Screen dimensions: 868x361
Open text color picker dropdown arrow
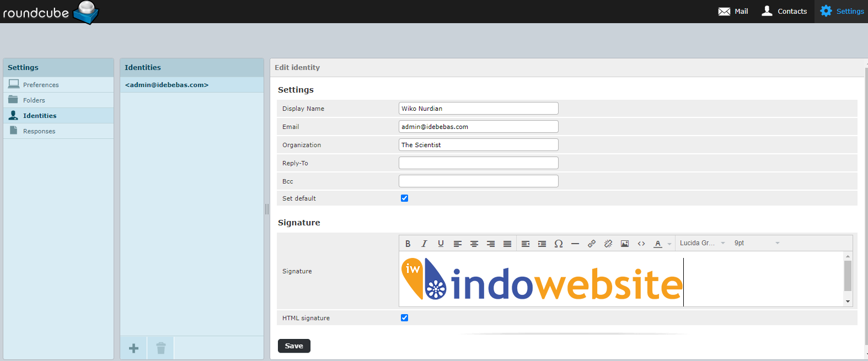[x=669, y=244]
